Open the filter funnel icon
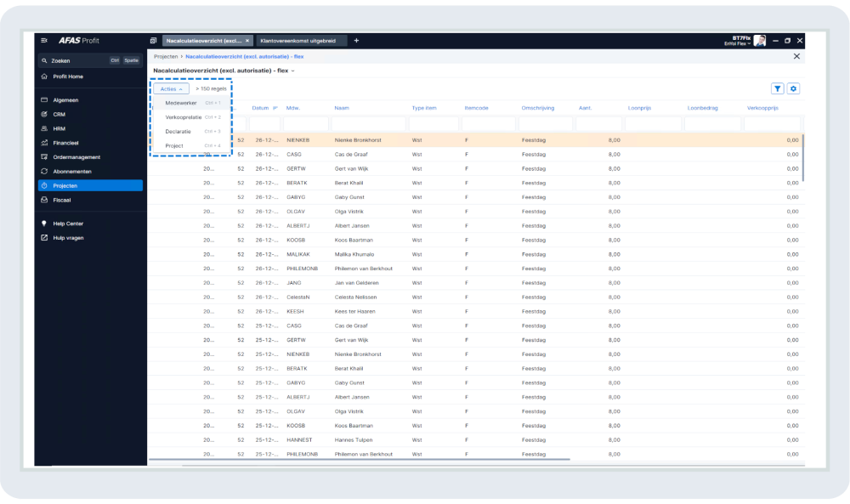Image resolution: width=850 pixels, height=504 pixels. coord(778,89)
